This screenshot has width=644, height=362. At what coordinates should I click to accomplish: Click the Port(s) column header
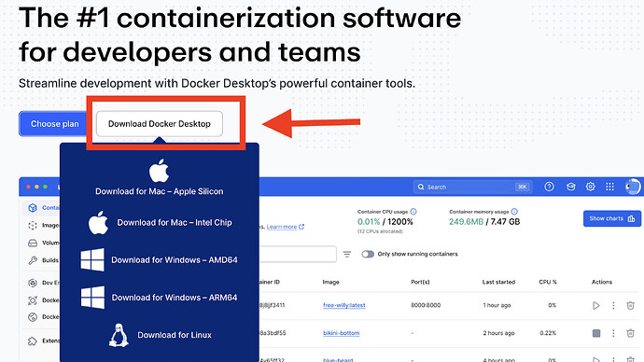click(420, 282)
